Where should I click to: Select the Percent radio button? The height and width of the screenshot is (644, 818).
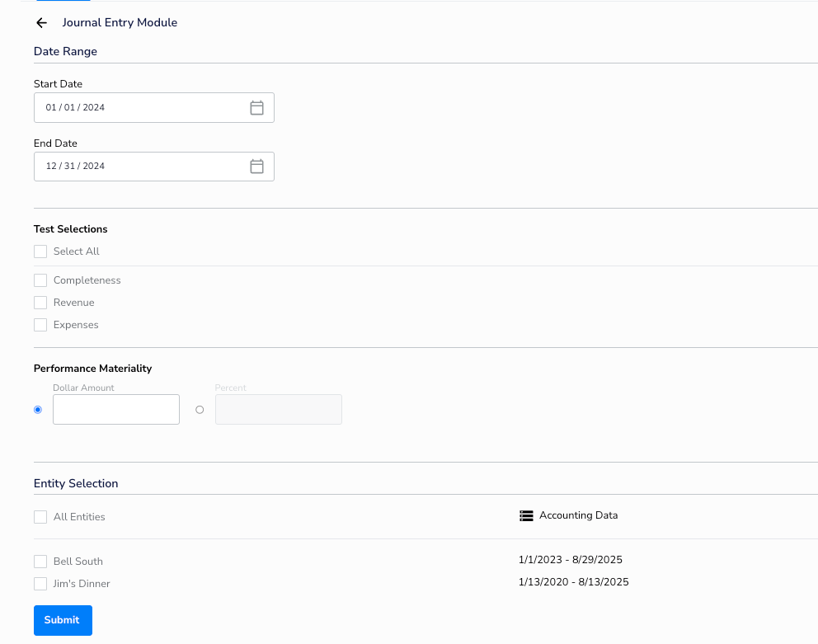click(x=199, y=409)
